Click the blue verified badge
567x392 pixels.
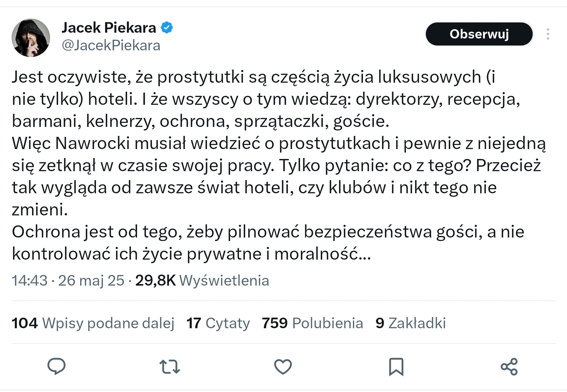coord(167,28)
